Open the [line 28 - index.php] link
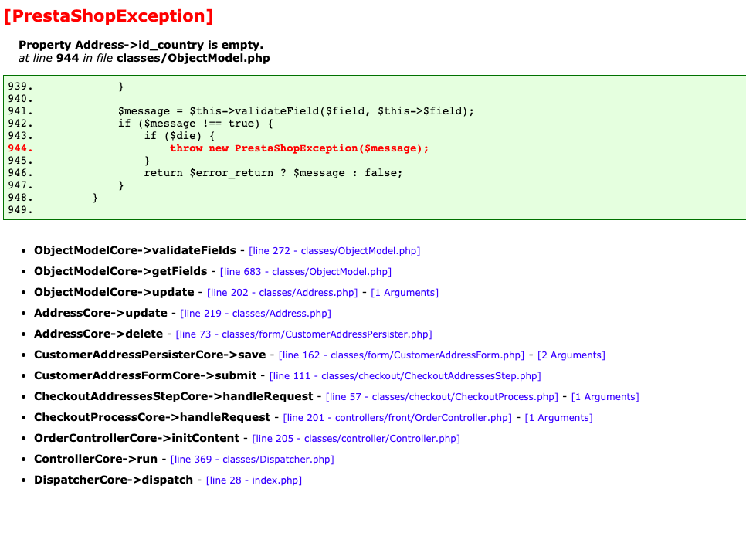 click(x=254, y=480)
